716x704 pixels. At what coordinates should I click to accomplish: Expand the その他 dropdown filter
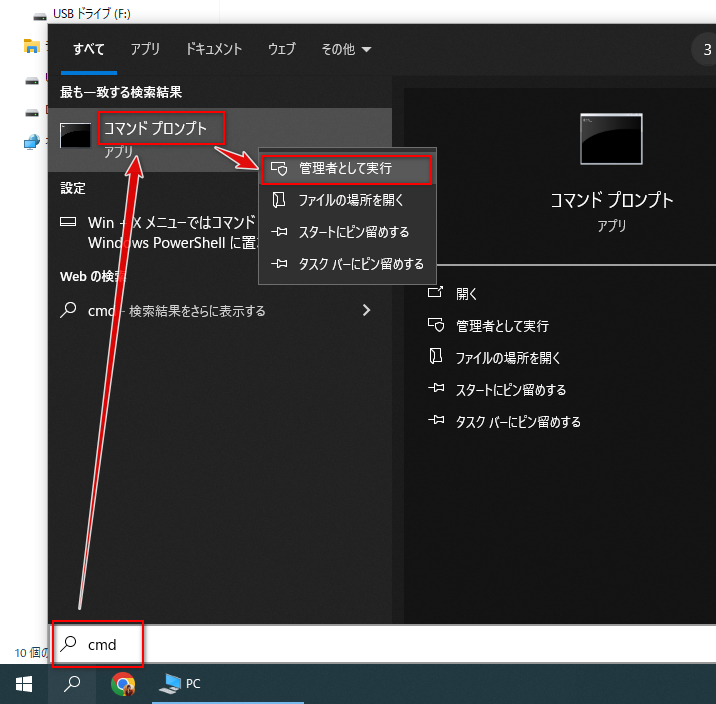(346, 49)
